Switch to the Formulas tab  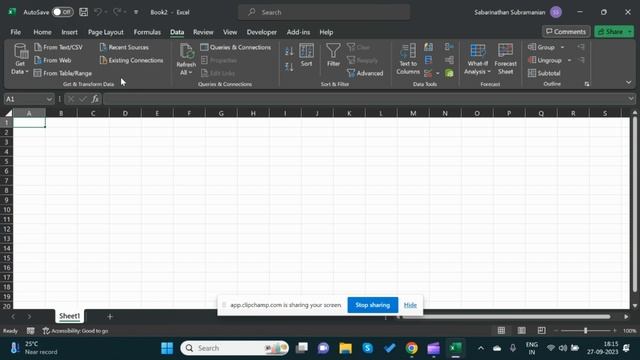147,32
